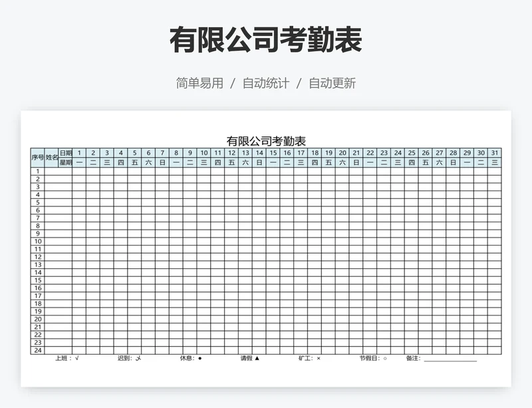
Task: Click weekday cell 三 under date 10
Action: [x=204, y=162]
